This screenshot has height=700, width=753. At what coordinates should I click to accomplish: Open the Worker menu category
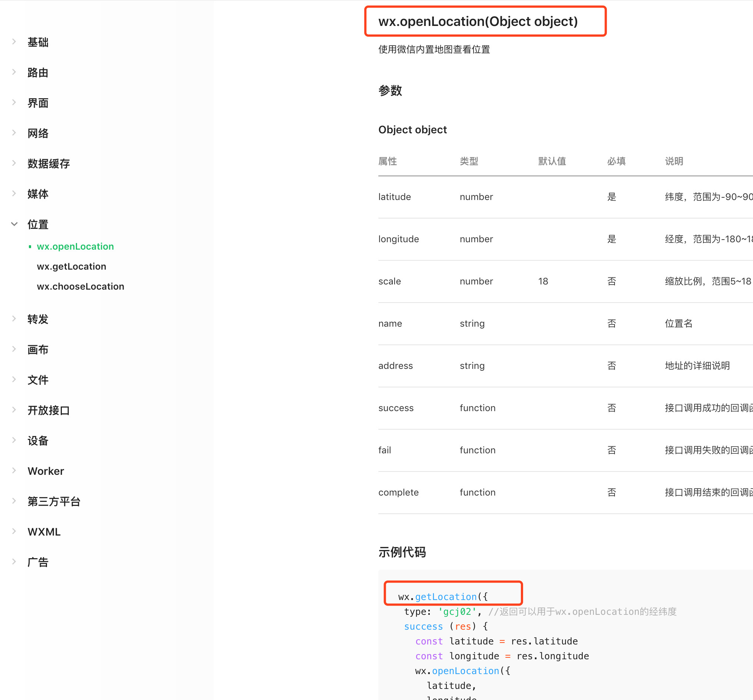tap(46, 471)
